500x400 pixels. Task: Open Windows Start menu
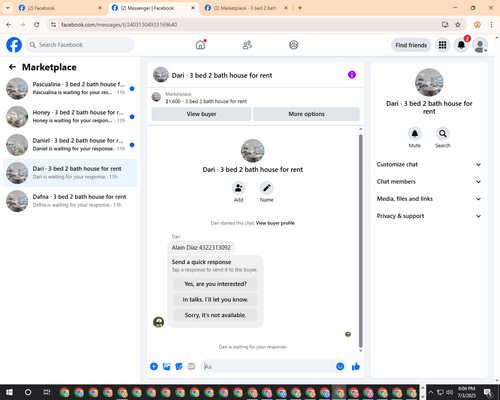point(9,392)
